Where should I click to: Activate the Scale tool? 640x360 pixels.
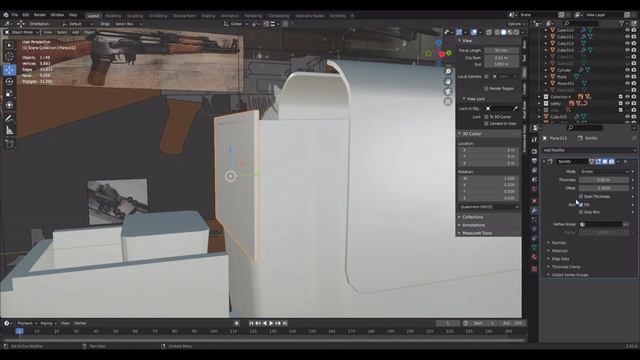9,93
